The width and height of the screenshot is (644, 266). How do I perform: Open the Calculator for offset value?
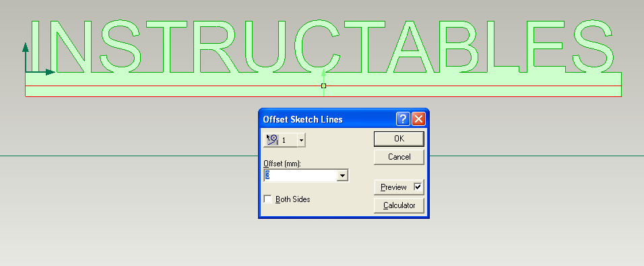(x=399, y=205)
